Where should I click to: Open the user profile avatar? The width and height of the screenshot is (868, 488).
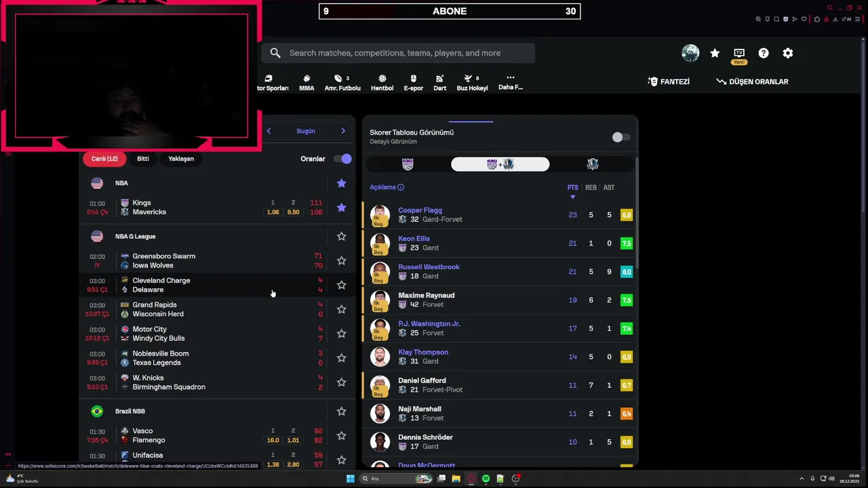click(x=690, y=53)
